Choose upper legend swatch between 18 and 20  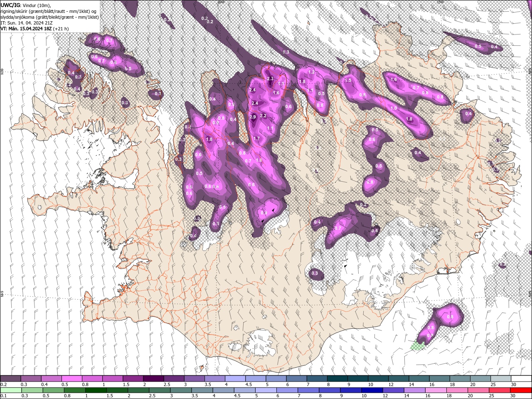pyautogui.click(x=460, y=379)
